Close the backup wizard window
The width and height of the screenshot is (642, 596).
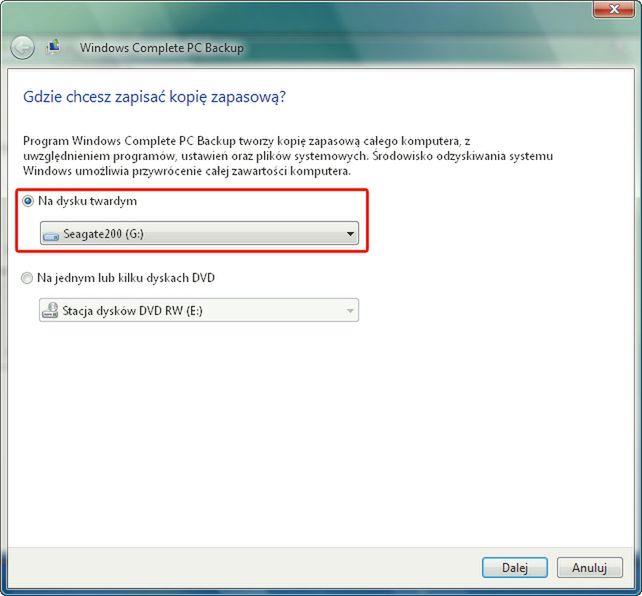[614, 9]
